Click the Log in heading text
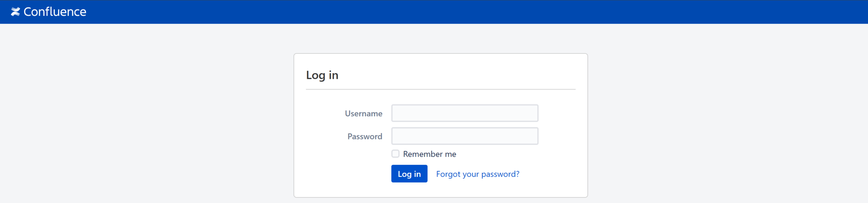The height and width of the screenshot is (203, 868). click(x=322, y=75)
